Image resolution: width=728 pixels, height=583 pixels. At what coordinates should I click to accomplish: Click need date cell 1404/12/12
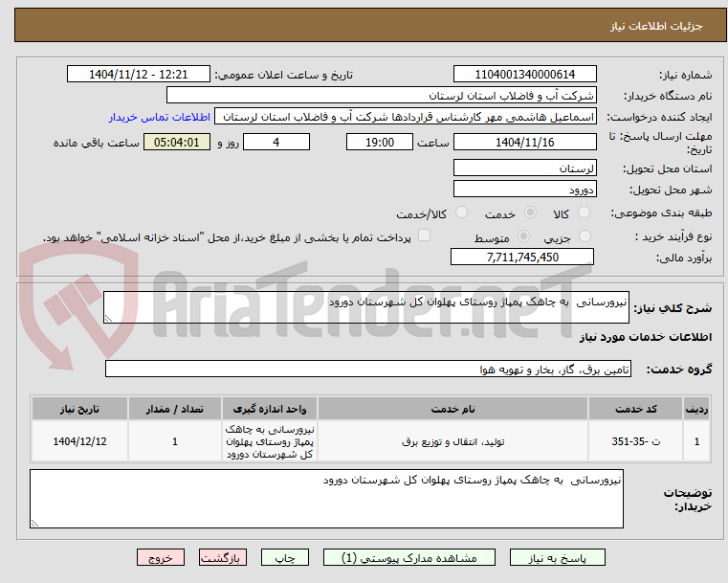point(79,441)
